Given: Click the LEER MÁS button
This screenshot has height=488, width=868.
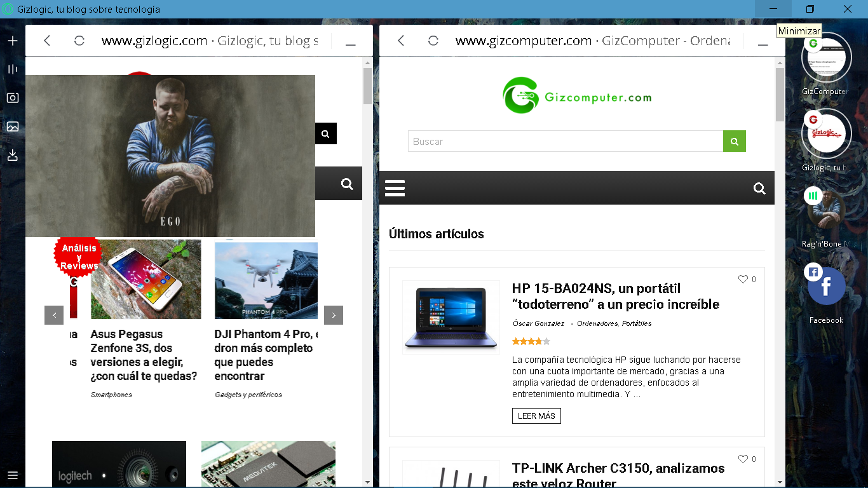Looking at the screenshot, I should coord(536,416).
